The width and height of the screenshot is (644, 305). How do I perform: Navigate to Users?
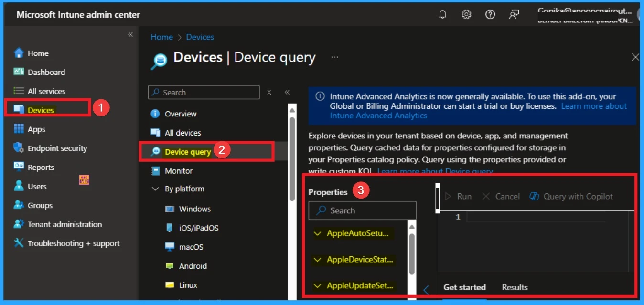coord(38,186)
